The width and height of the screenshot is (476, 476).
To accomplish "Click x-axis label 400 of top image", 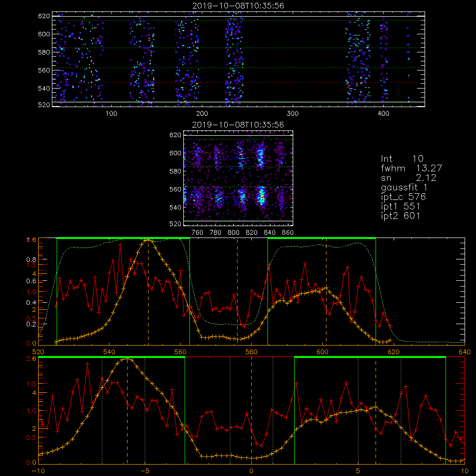I will (383, 114).
